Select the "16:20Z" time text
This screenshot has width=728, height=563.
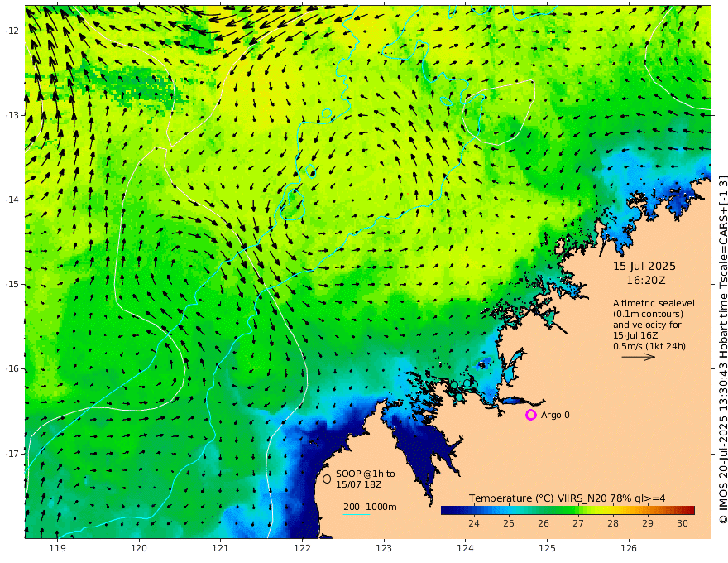(x=645, y=280)
